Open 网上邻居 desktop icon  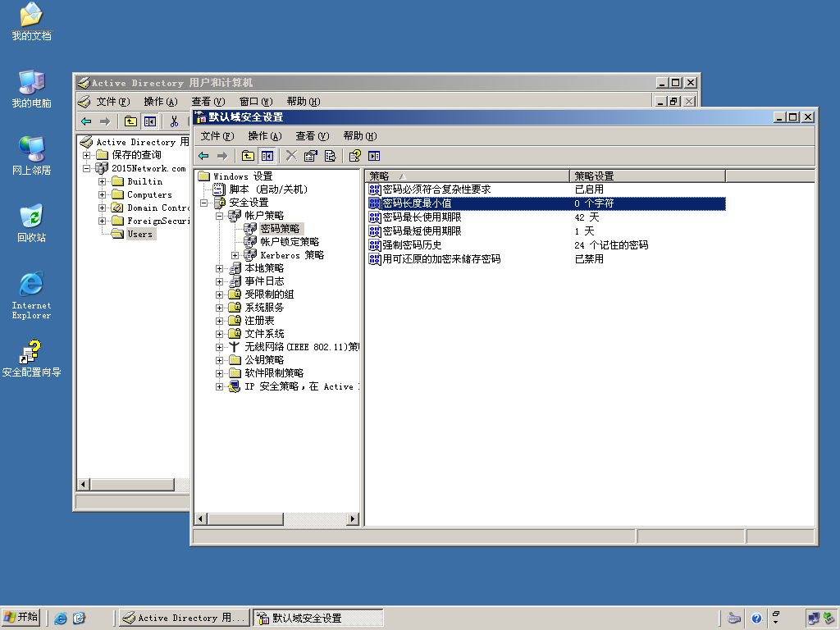[x=32, y=156]
